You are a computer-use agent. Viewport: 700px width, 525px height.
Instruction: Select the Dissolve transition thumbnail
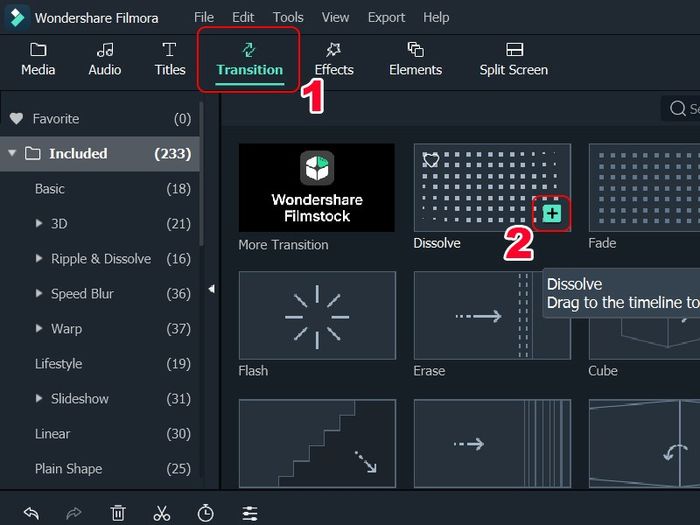click(x=492, y=188)
